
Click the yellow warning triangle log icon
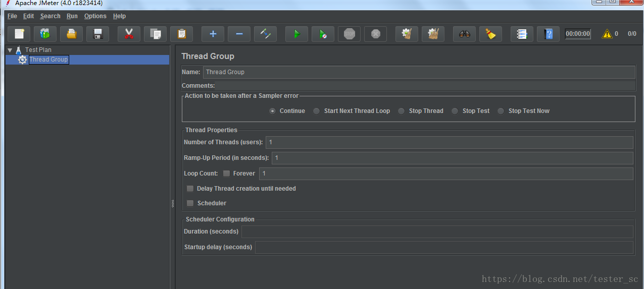(x=607, y=34)
